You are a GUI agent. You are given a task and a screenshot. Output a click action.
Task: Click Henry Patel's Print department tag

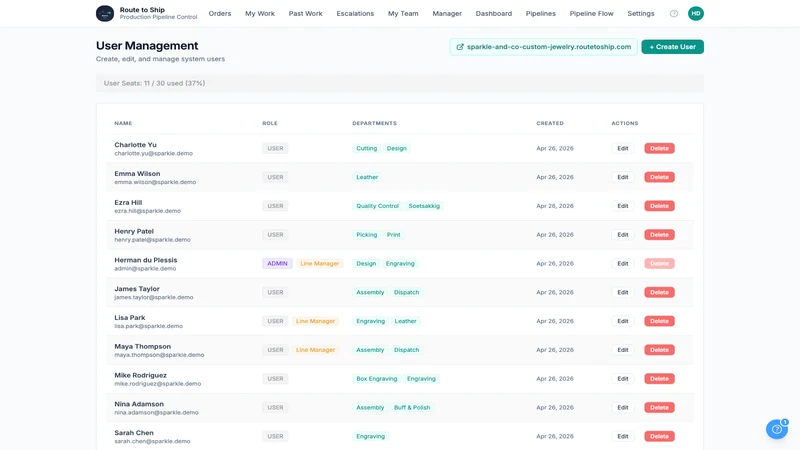click(393, 235)
